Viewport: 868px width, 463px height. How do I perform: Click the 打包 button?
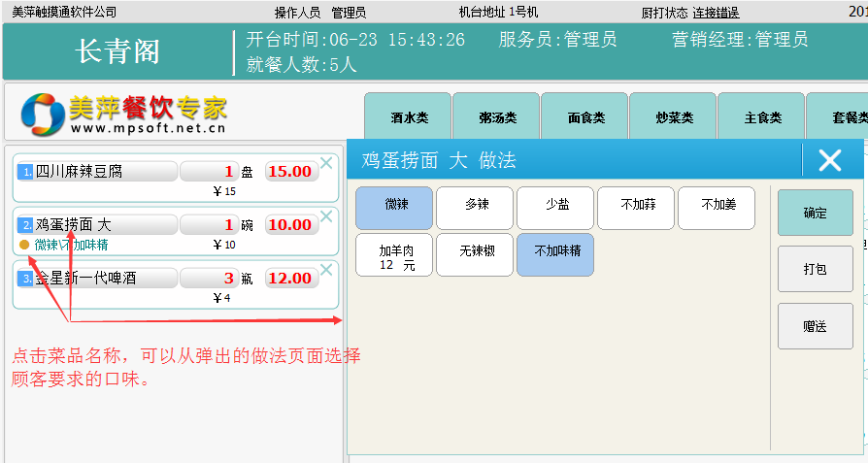[815, 269]
